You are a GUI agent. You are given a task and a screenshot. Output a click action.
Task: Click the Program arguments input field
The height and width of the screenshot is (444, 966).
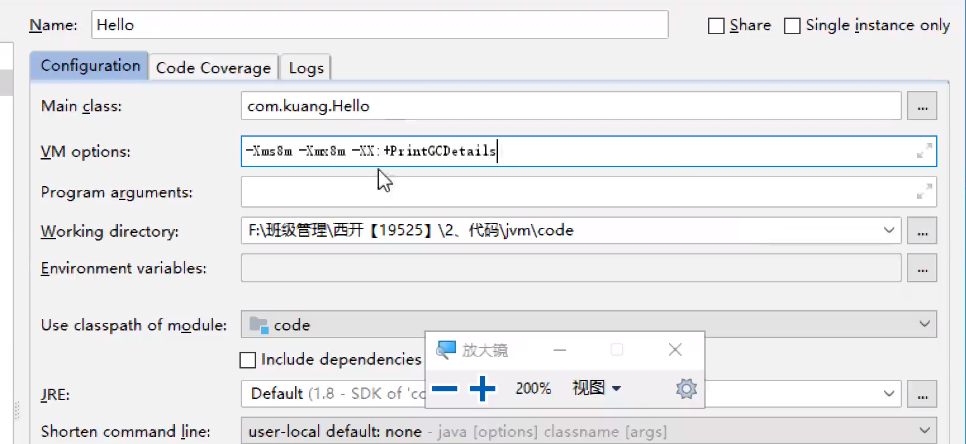point(588,192)
